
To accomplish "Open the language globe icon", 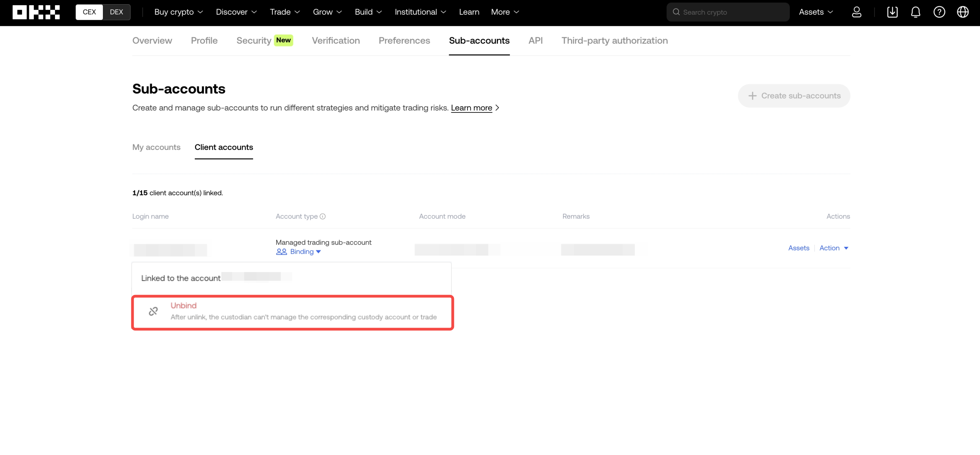I will point(963,12).
